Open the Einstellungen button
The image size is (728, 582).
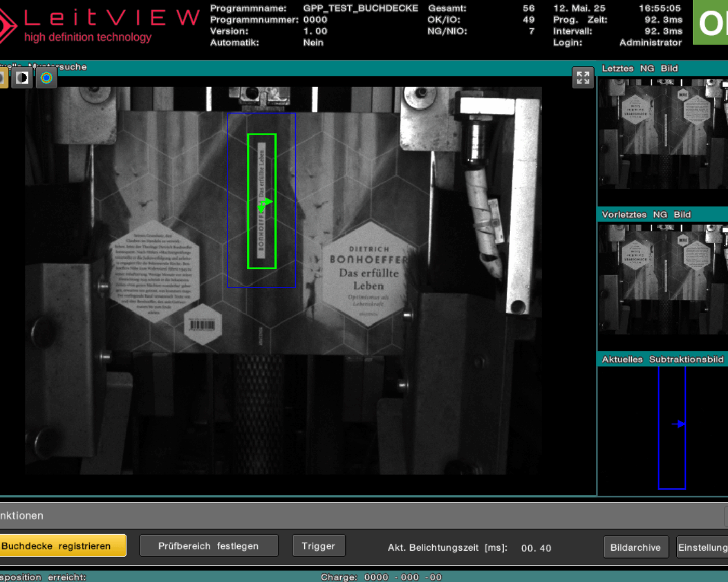[x=702, y=547]
